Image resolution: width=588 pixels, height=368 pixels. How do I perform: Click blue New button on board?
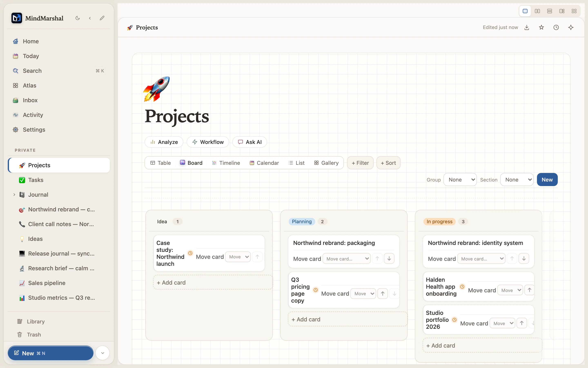click(547, 180)
